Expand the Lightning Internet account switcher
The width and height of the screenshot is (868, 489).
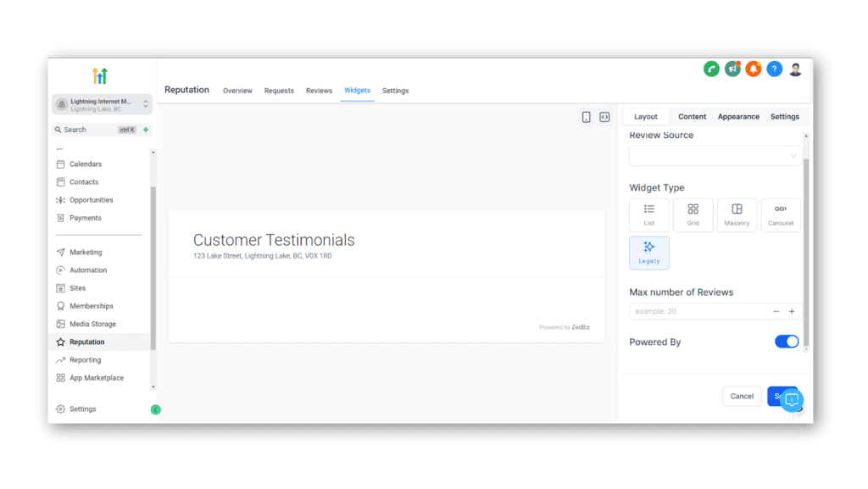[x=100, y=103]
